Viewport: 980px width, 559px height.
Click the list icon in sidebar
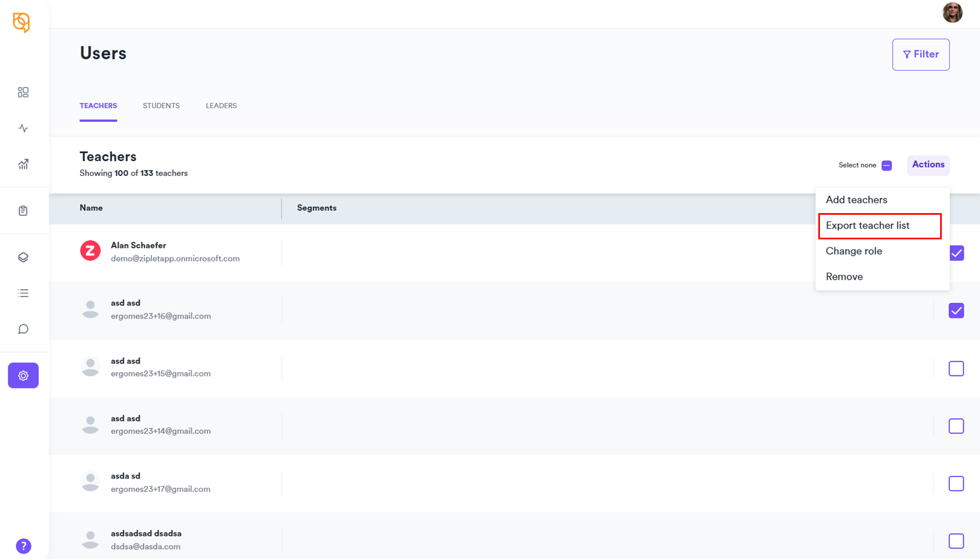[x=23, y=293]
